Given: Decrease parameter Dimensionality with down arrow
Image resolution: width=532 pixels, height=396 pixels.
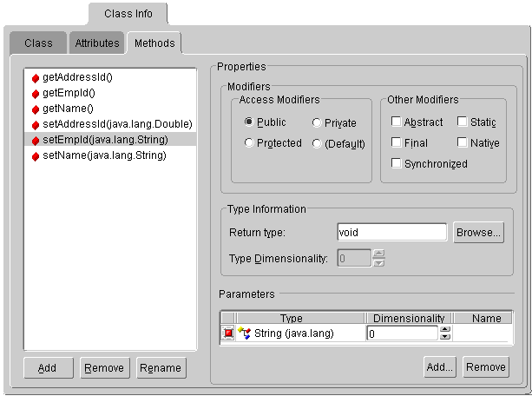Looking at the screenshot, I should pos(445,337).
